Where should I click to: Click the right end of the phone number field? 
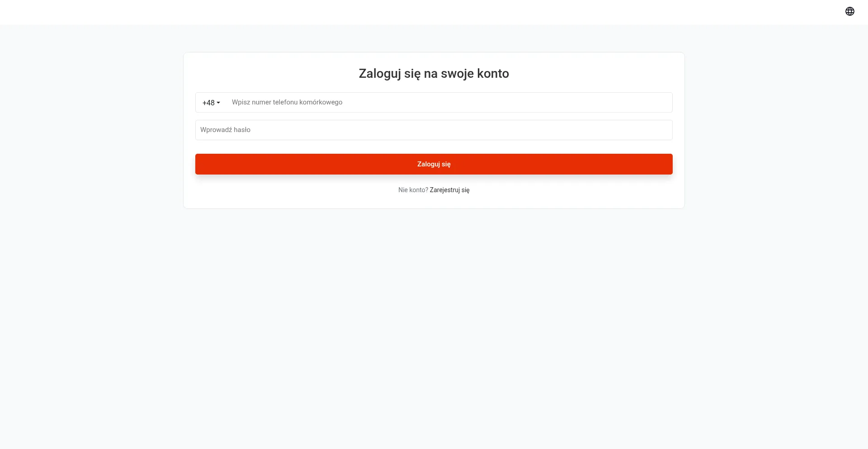tap(660, 103)
